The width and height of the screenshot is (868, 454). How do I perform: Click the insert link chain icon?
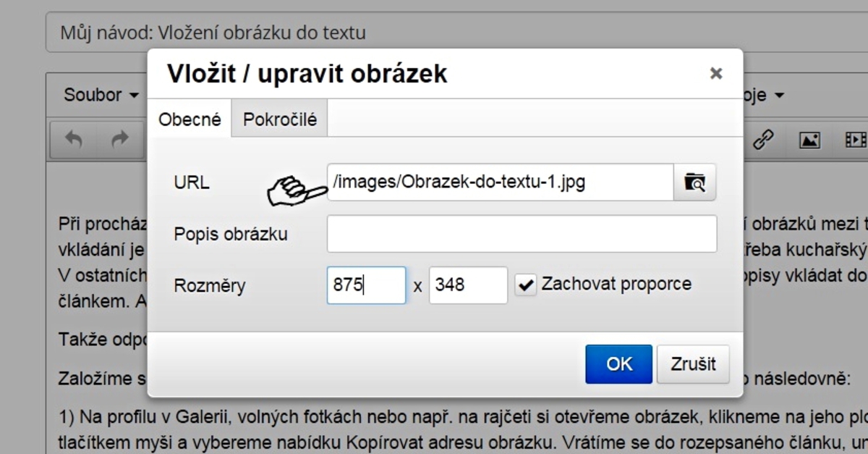click(763, 139)
